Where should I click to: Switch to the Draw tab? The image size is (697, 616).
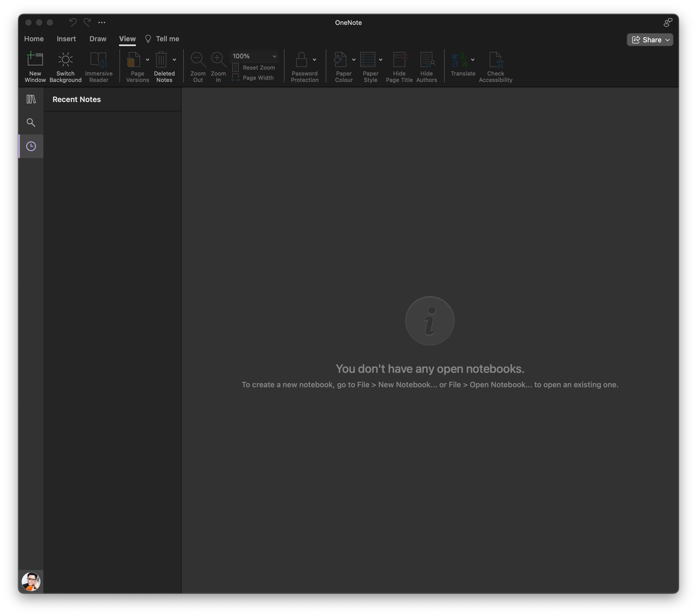click(x=98, y=39)
